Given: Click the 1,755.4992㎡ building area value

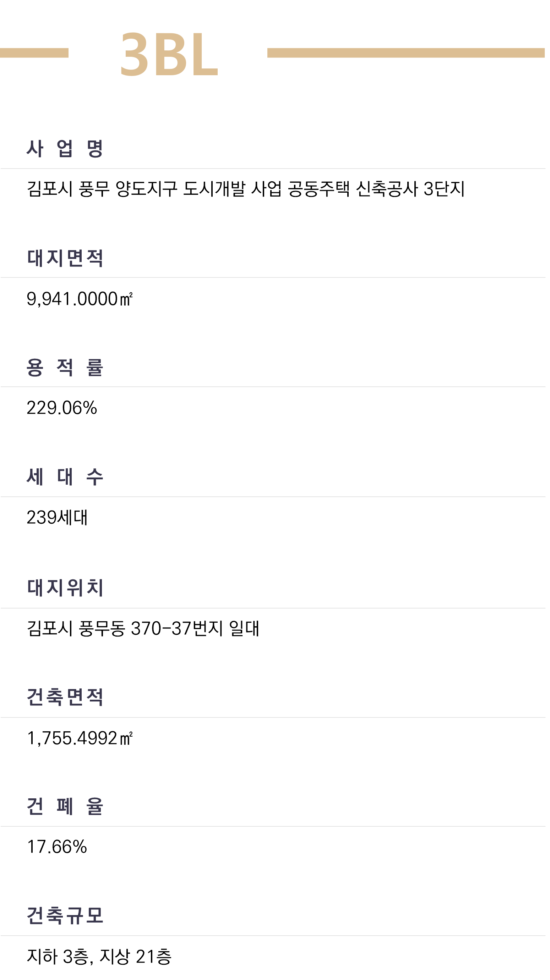Looking at the screenshot, I should 80,738.
